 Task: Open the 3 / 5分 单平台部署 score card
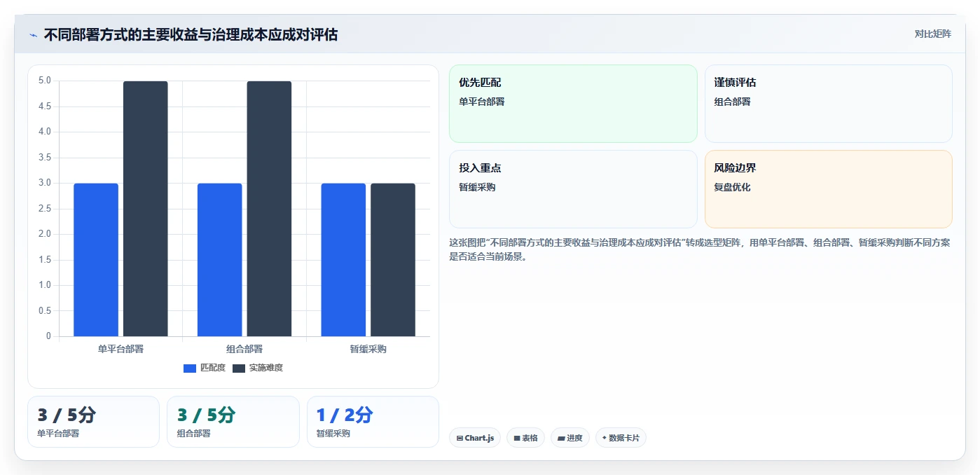tap(94, 422)
